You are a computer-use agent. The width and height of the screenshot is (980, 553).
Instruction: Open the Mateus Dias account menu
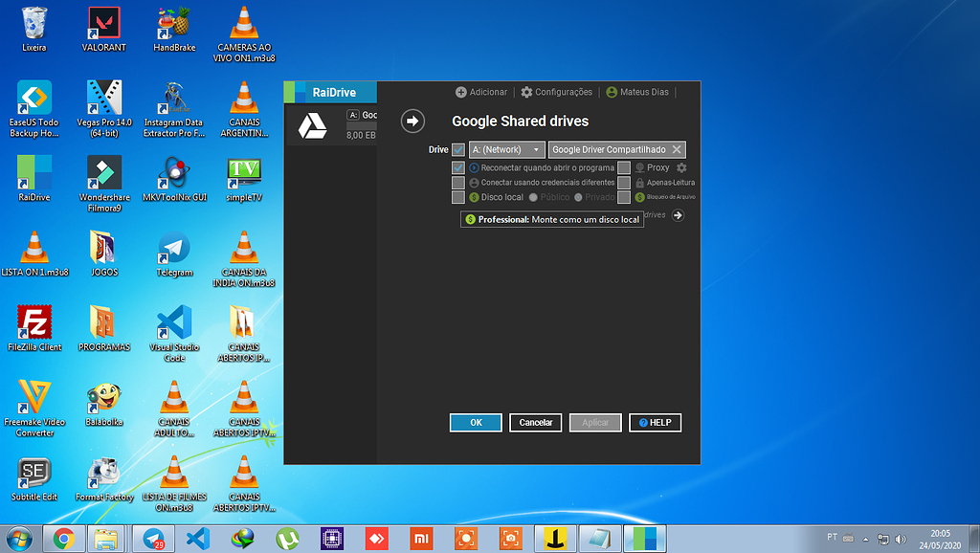(636, 92)
